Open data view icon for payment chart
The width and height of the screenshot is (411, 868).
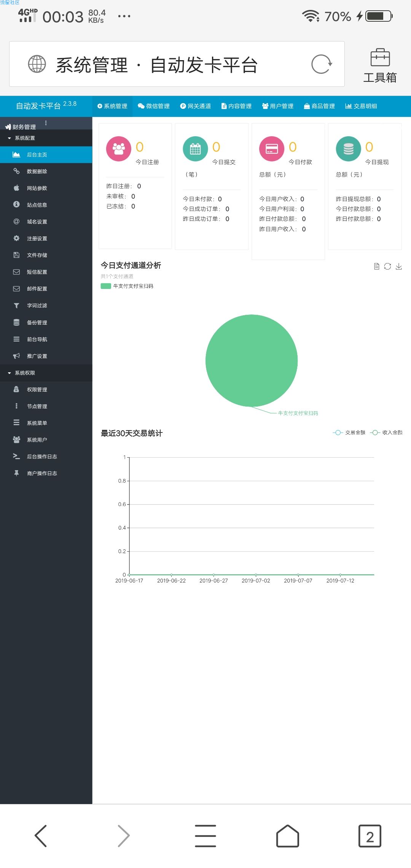pos(376,266)
